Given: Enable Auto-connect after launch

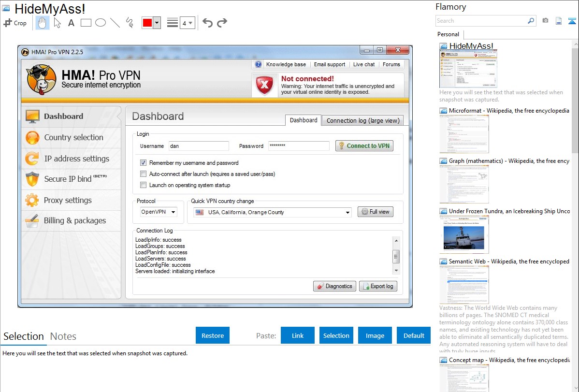Looking at the screenshot, I should click(x=143, y=174).
